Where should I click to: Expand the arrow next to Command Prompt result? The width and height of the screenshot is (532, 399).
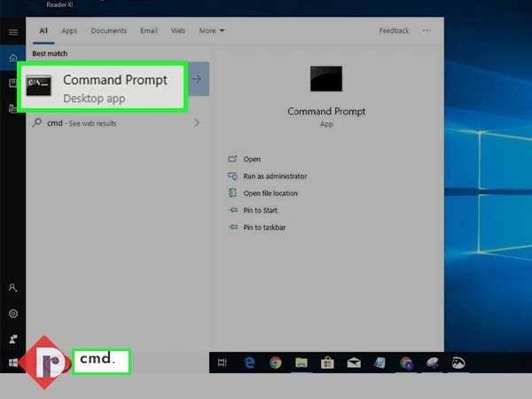tap(198, 79)
